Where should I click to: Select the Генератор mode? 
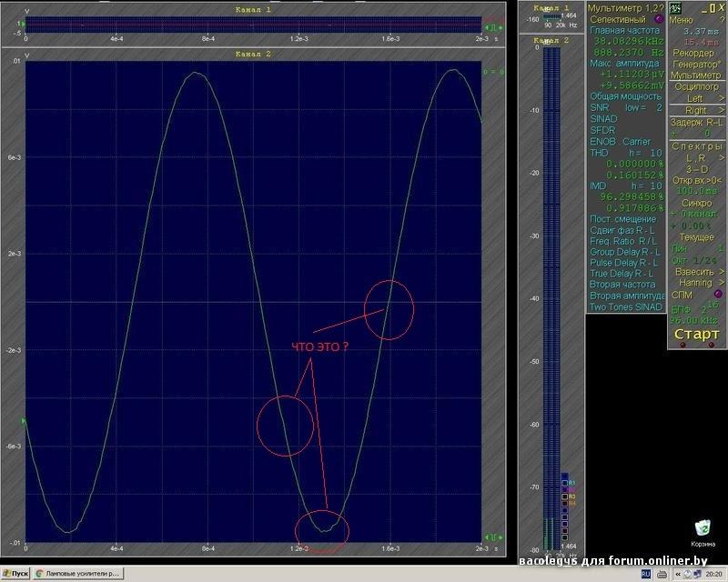697,64
